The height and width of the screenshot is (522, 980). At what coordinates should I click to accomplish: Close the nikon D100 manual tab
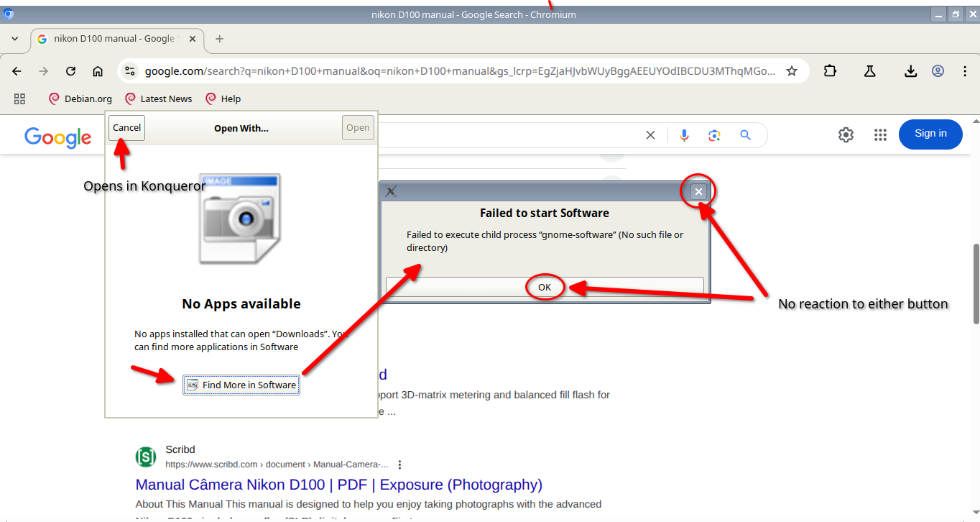pos(192,39)
